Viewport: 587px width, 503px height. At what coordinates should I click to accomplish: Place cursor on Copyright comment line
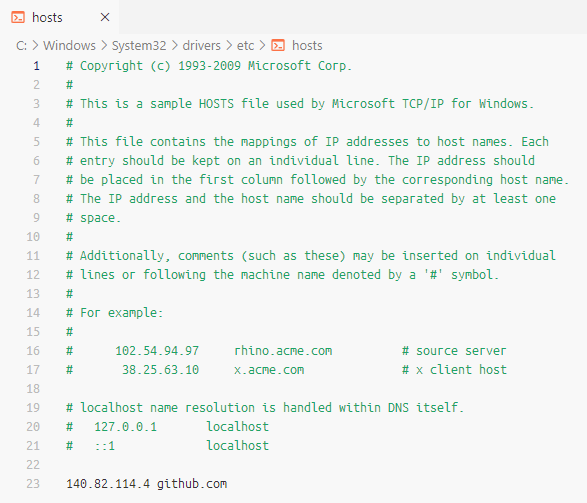tap(209, 66)
